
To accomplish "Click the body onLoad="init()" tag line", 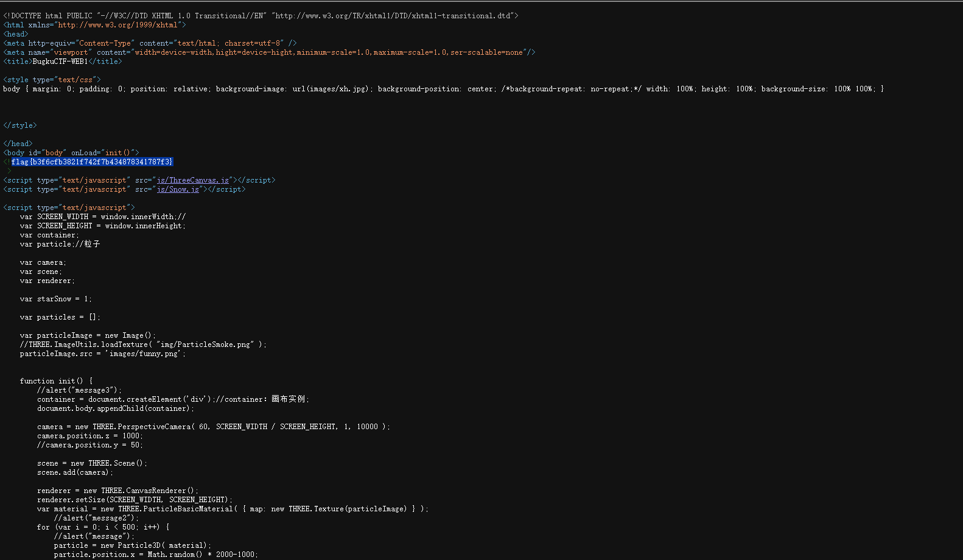I will click(71, 153).
